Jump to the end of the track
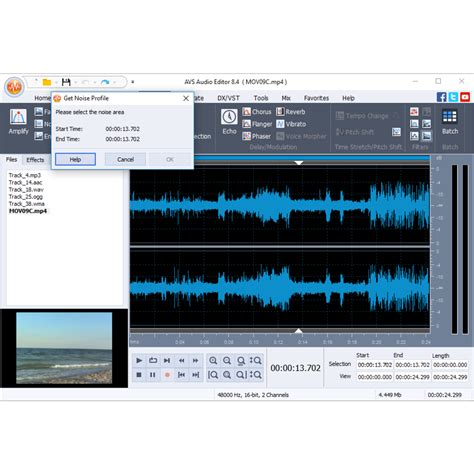The image size is (474, 474). 195,375
